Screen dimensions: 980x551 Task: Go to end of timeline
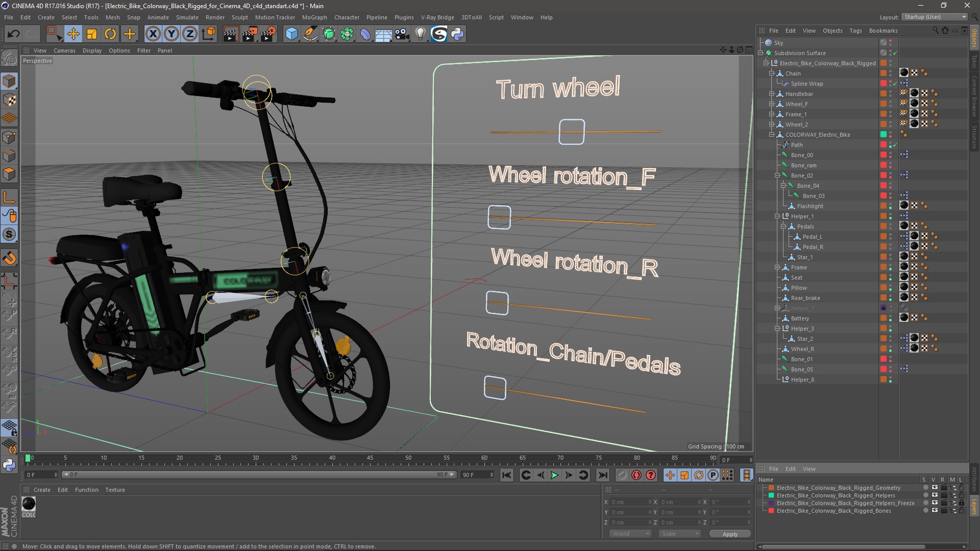click(603, 475)
